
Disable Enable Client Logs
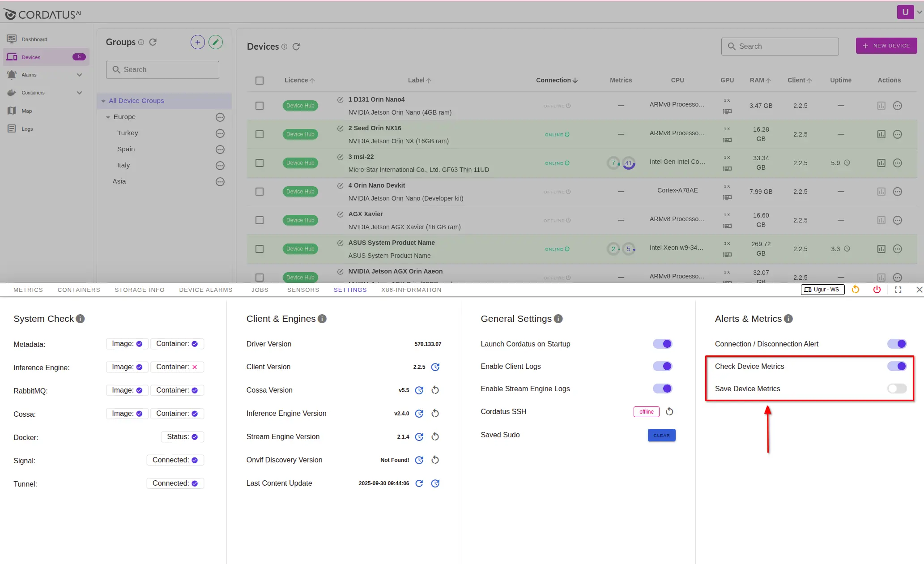pos(663,366)
